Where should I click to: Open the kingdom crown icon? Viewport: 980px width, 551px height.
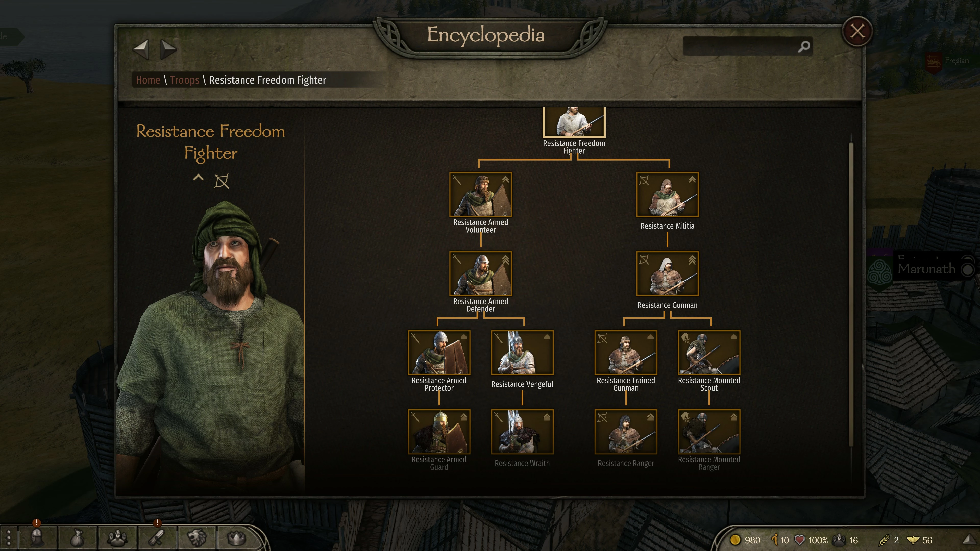point(236,538)
